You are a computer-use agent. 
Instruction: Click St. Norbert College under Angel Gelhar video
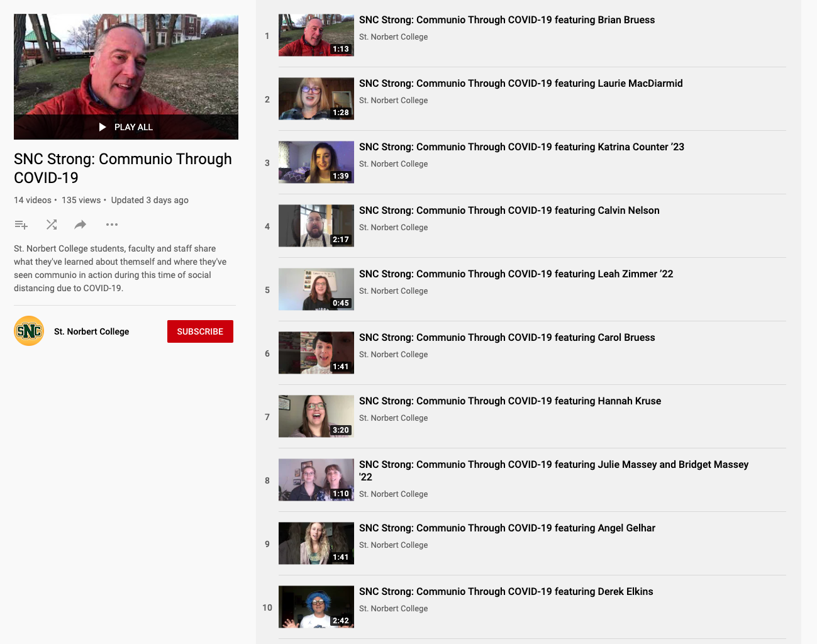393,545
